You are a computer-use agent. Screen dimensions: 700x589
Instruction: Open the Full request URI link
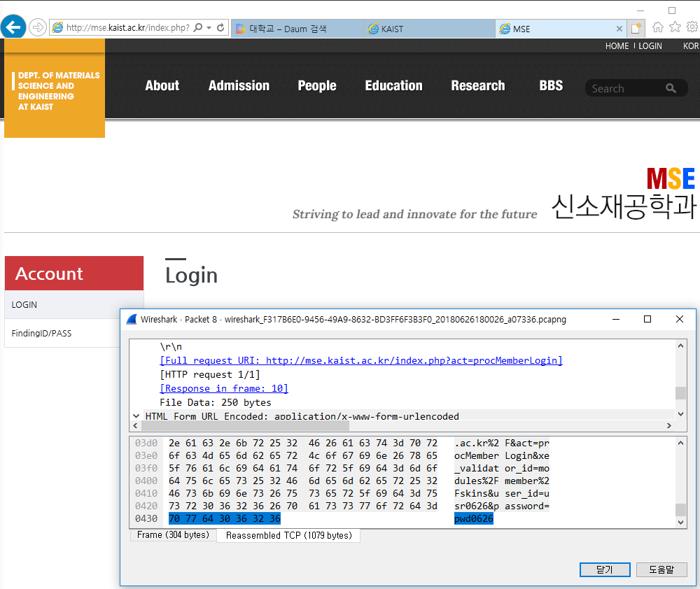361,360
